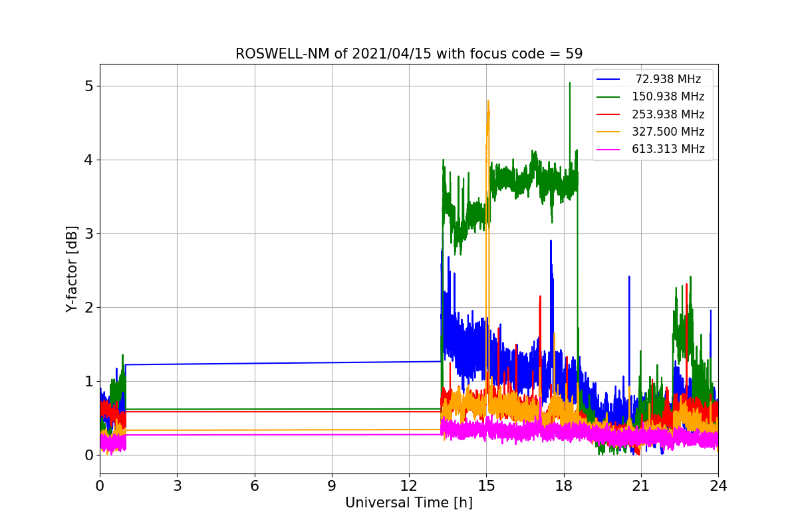798x532 pixels.
Task: Select the 150.938 MHz legend label
Action: click(668, 96)
